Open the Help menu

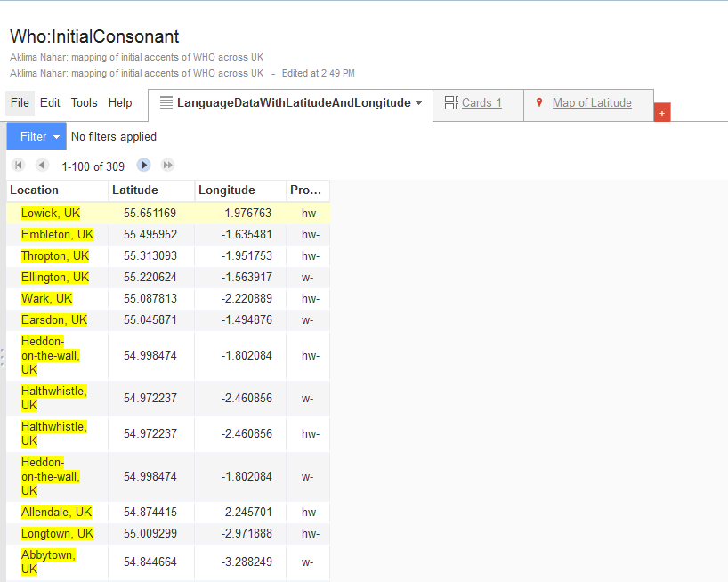(120, 103)
